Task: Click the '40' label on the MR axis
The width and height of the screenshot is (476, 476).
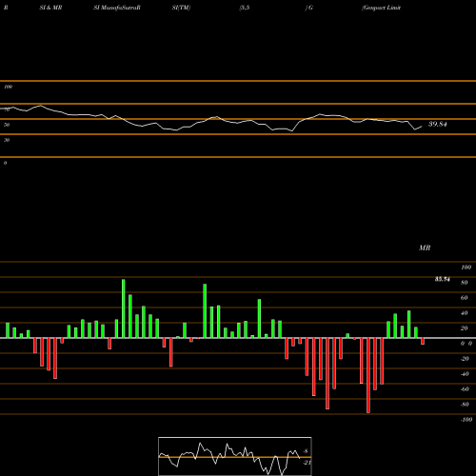Action: pos(464,313)
